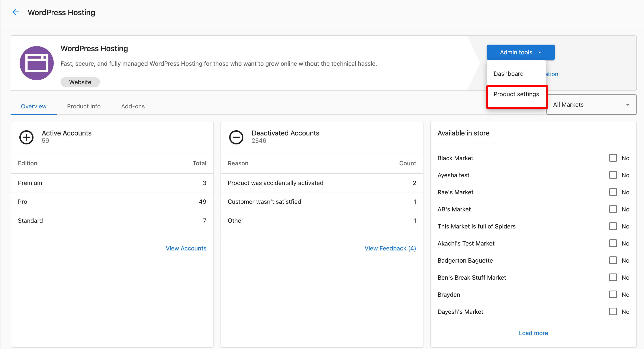Click the Active Accounts plus circle icon
The height and width of the screenshot is (349, 644).
[26, 137]
